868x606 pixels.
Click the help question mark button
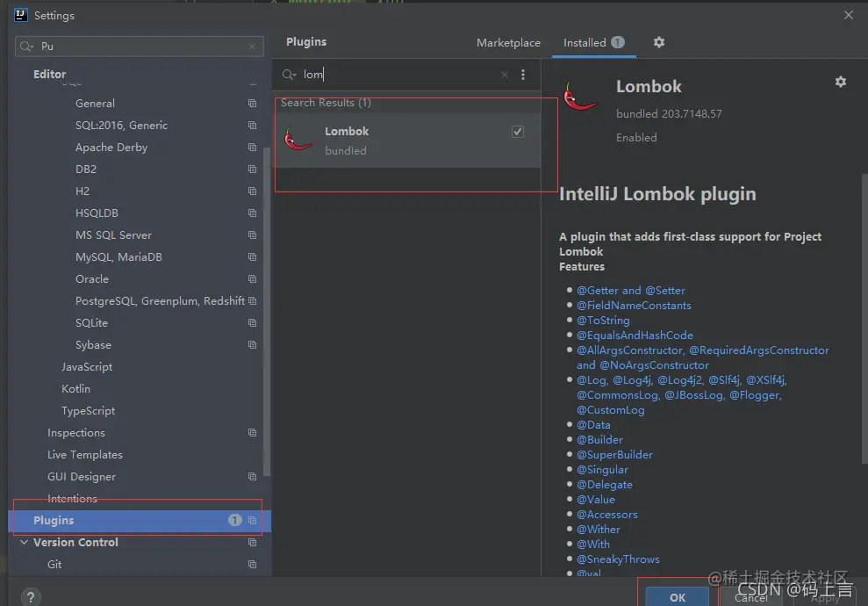[31, 597]
